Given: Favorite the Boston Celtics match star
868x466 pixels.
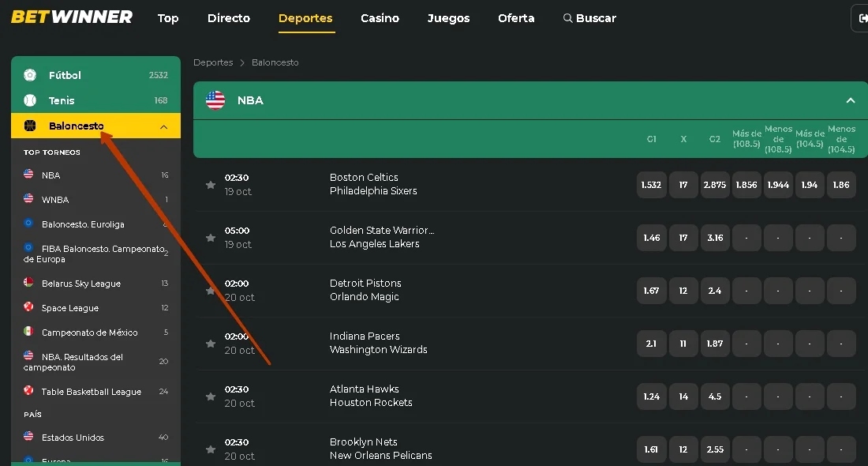Looking at the screenshot, I should tap(211, 185).
